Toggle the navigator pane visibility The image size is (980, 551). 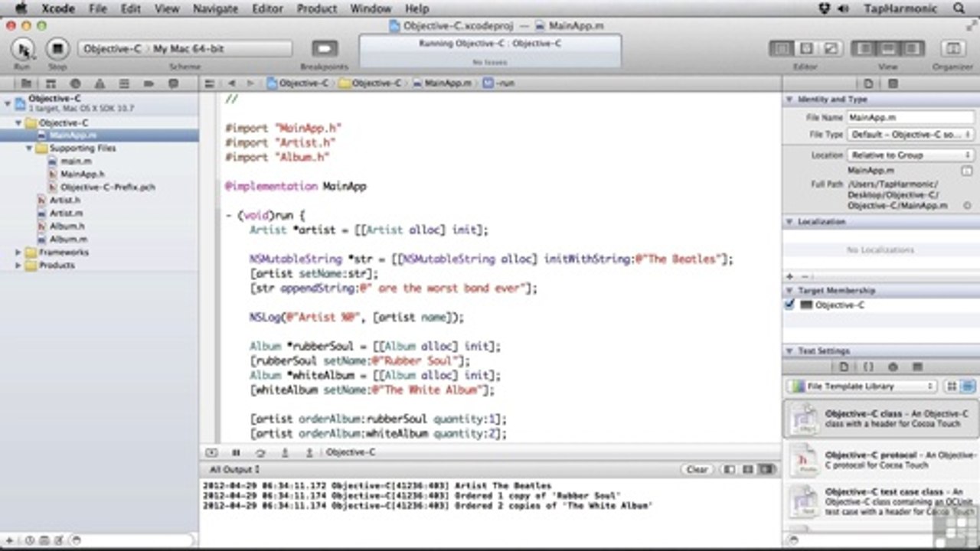pos(864,49)
